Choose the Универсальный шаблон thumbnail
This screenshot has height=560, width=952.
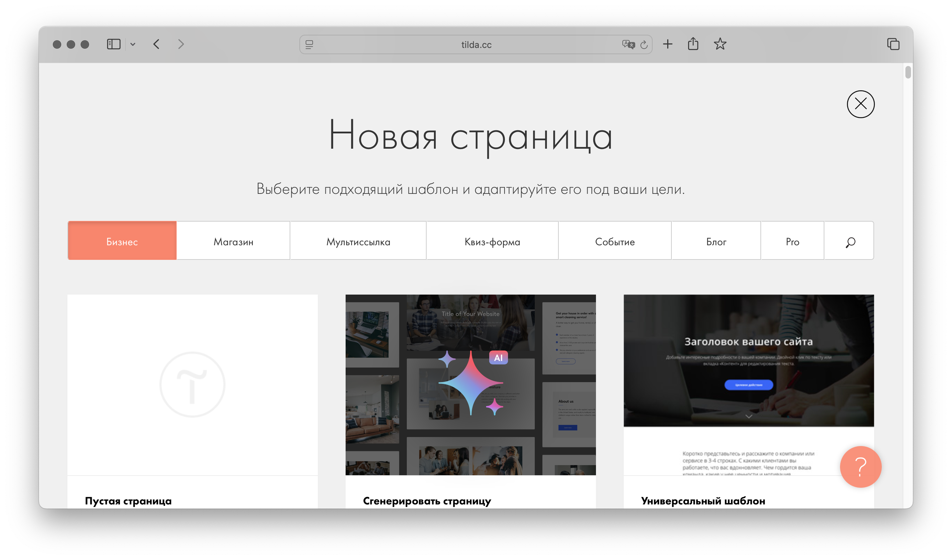coord(748,385)
